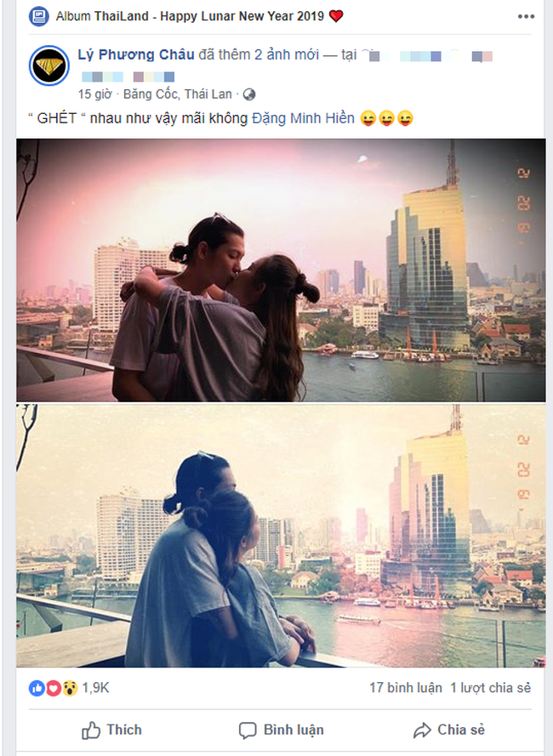Show the 17 bình luận comments

[406, 688]
